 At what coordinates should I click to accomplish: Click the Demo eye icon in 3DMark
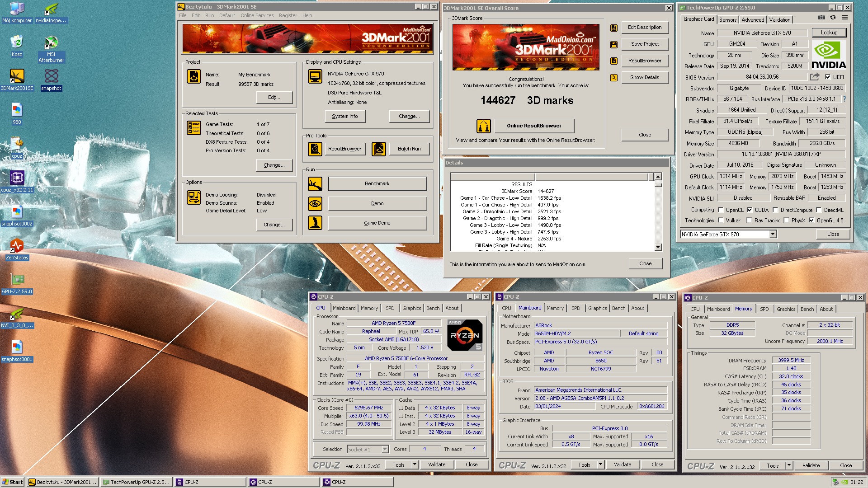(x=315, y=204)
